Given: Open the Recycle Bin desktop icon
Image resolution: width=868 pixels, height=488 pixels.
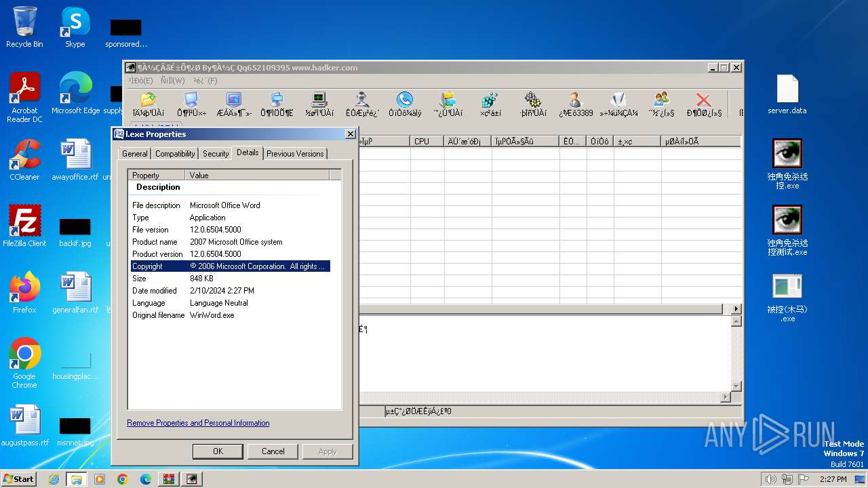Looking at the screenshot, I should coord(24,27).
